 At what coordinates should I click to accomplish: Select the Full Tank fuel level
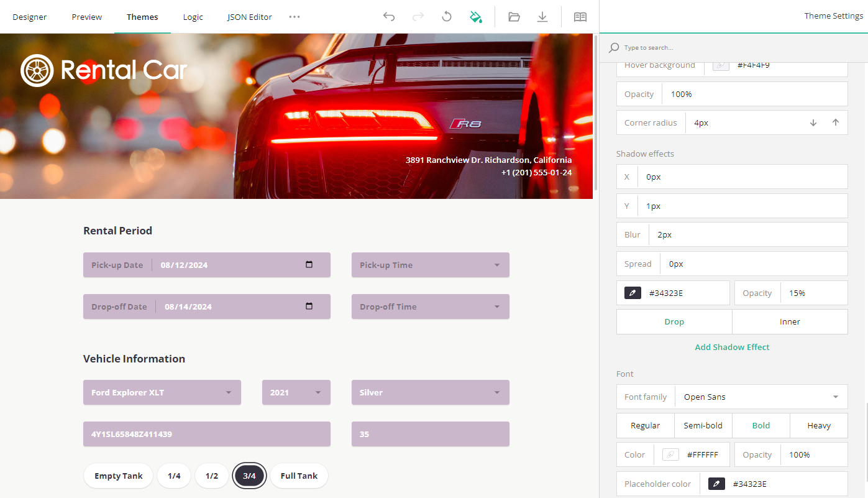(x=299, y=476)
